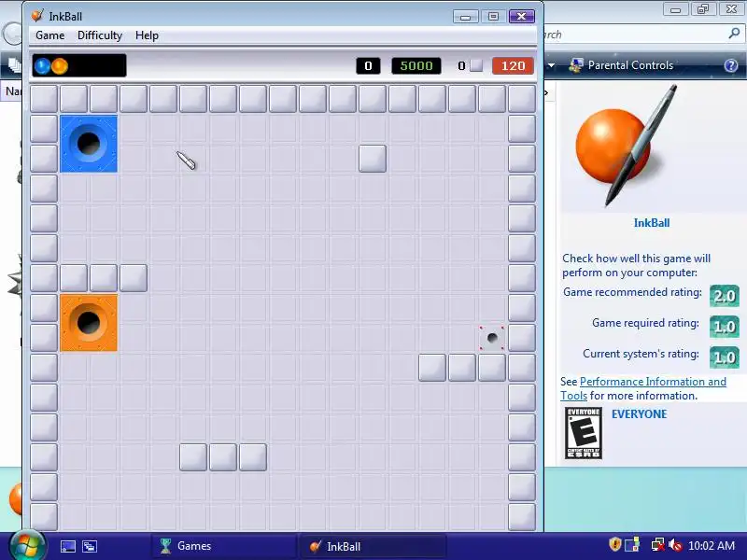Switch to the Games taskbar button

(x=224, y=546)
